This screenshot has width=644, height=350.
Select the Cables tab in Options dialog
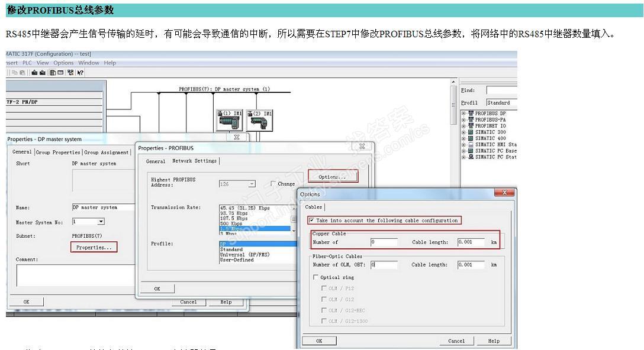[313, 207]
